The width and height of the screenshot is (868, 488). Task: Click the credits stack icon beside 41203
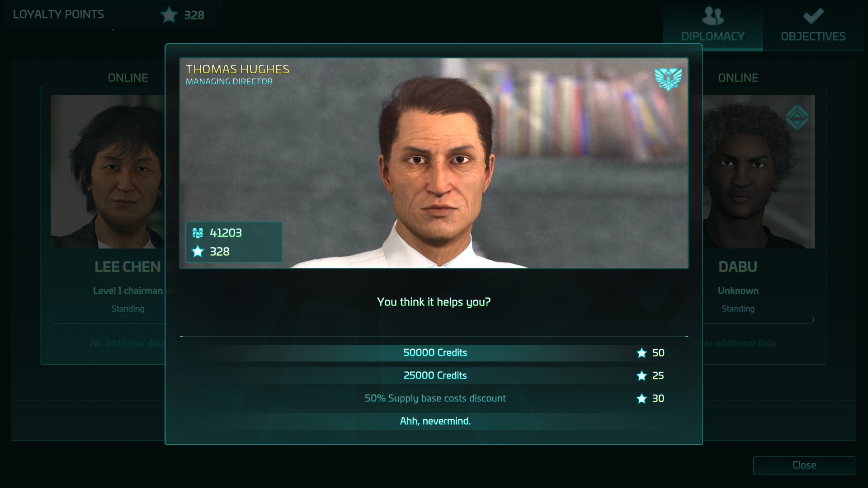(198, 233)
